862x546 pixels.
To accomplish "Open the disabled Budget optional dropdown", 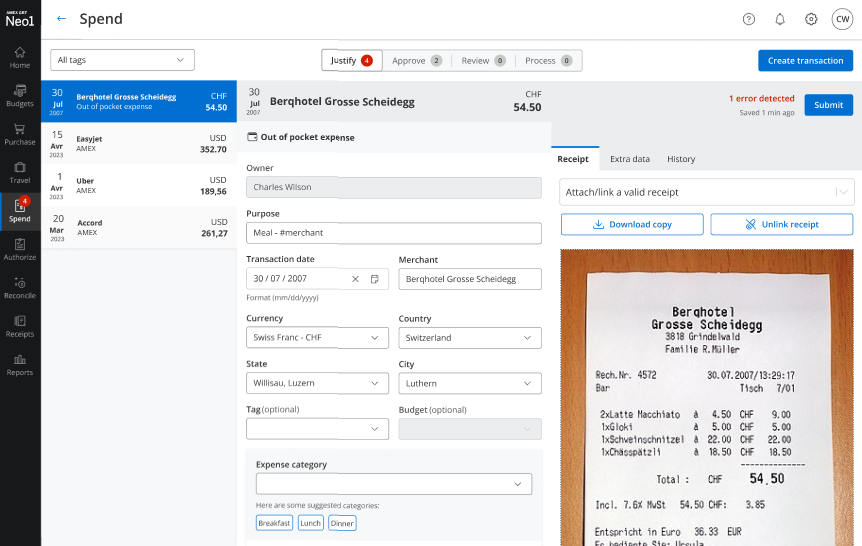I will tap(470, 429).
